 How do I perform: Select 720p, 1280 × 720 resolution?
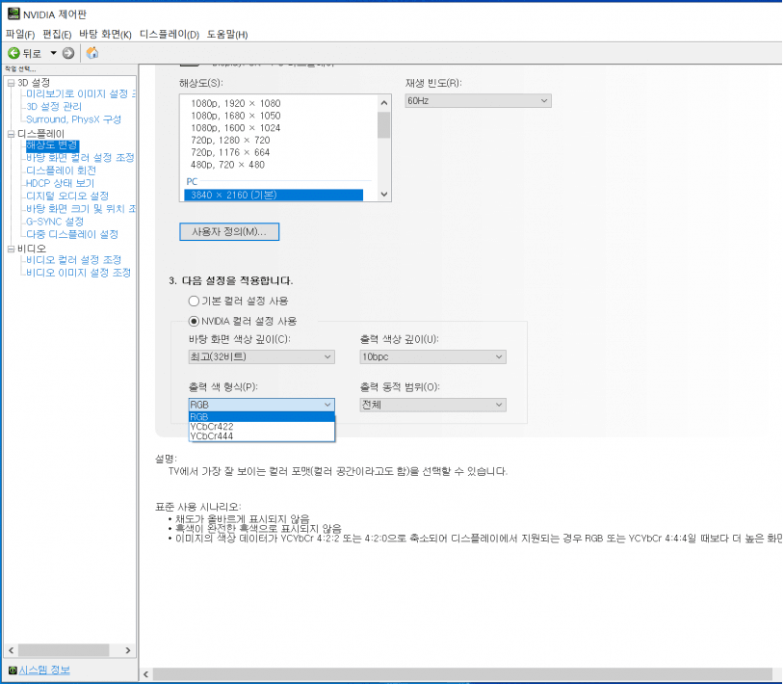tap(230, 140)
